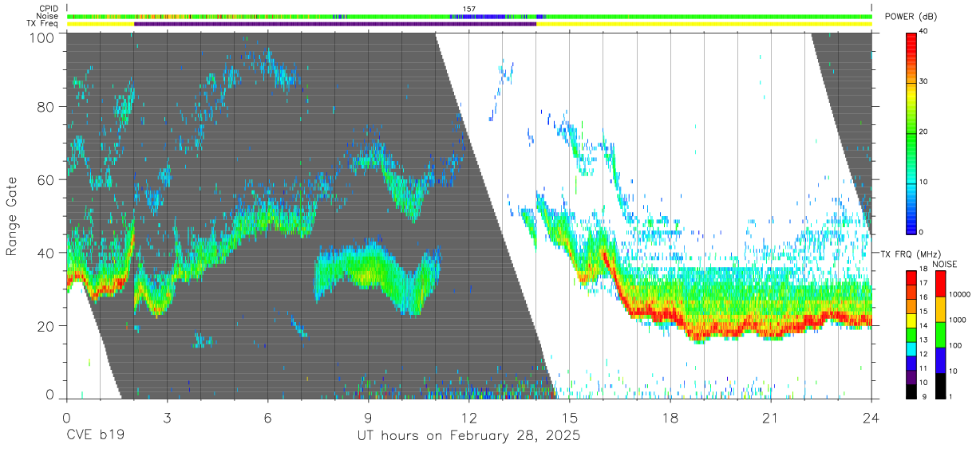Click the 20 tick on Range Gate axis

pyautogui.click(x=46, y=326)
